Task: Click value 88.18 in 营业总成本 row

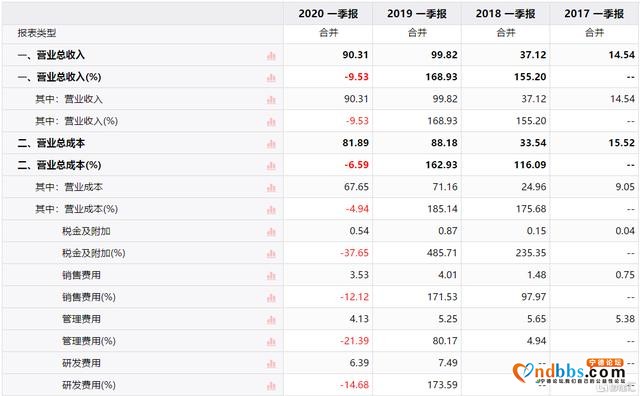Action: 444,143
